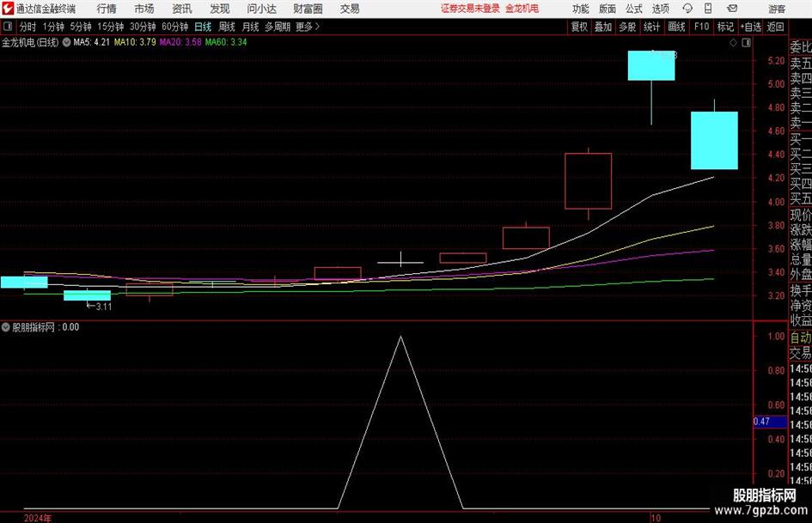812x523 pixels.
Task: Open the 发现 menu
Action: coord(220,9)
